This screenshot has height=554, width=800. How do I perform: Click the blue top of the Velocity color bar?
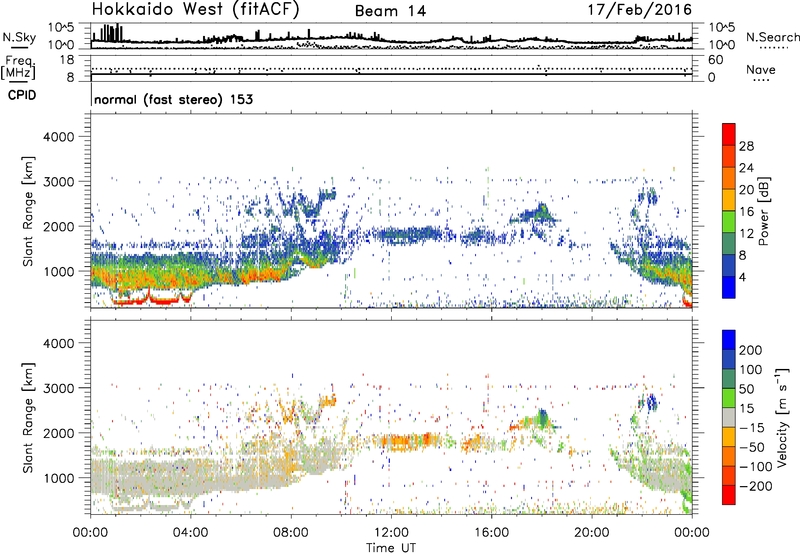tap(729, 340)
